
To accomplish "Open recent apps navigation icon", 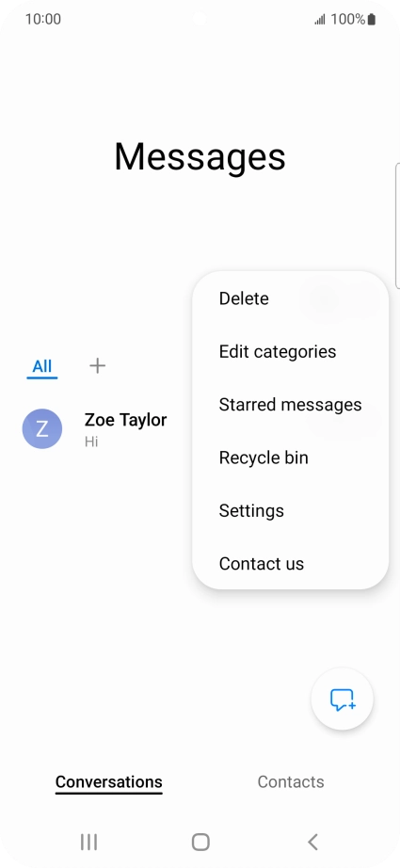I will [88, 842].
